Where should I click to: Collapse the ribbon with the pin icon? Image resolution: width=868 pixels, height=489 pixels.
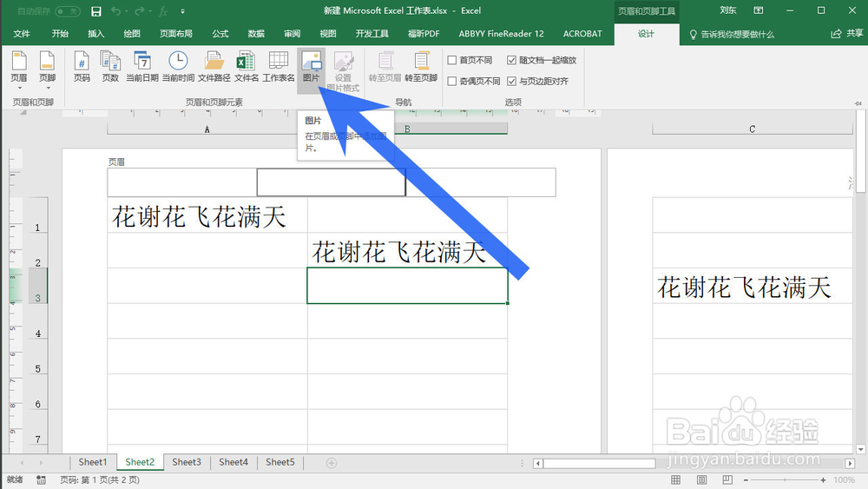[858, 103]
